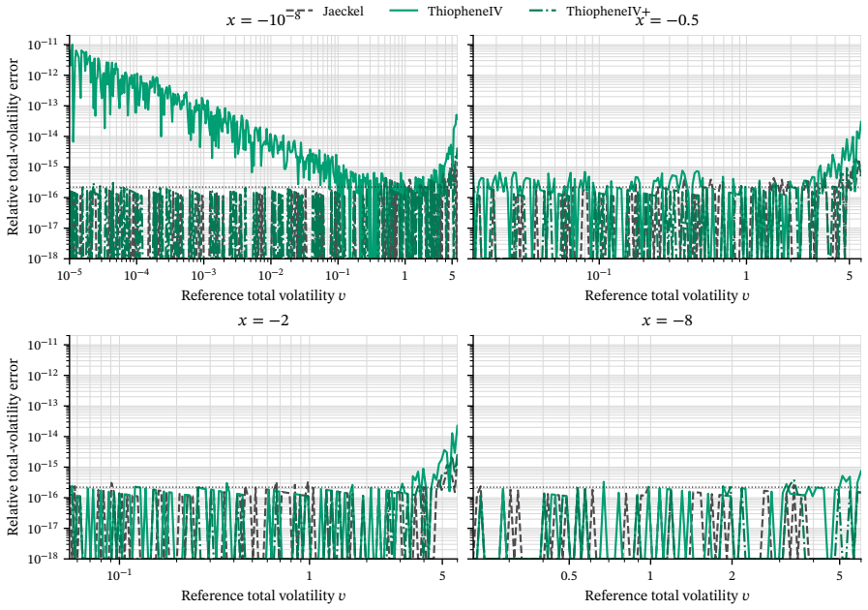
Task: Select the solid green ThiopheneIV legend line sample
Action: click(404, 11)
